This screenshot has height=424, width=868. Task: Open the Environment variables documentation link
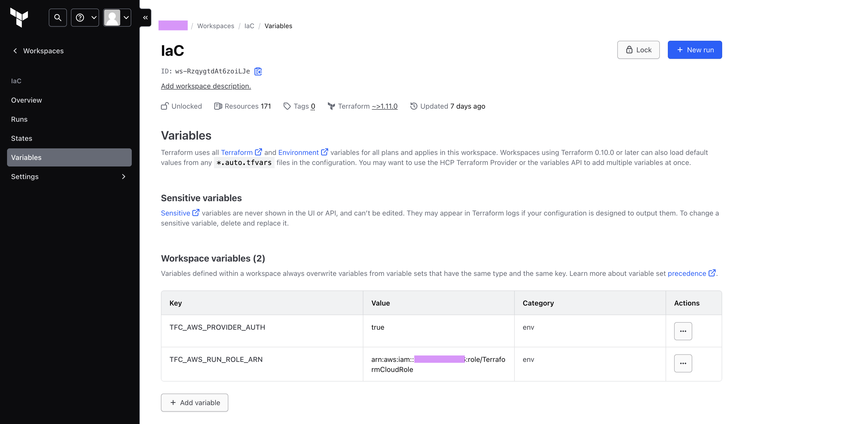(303, 152)
